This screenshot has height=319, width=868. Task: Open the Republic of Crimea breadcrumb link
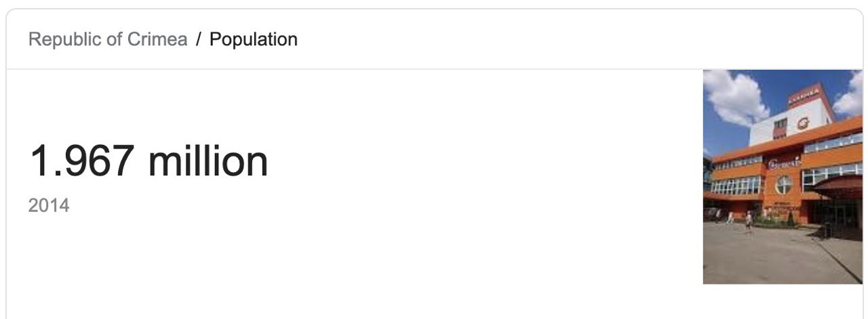(108, 39)
